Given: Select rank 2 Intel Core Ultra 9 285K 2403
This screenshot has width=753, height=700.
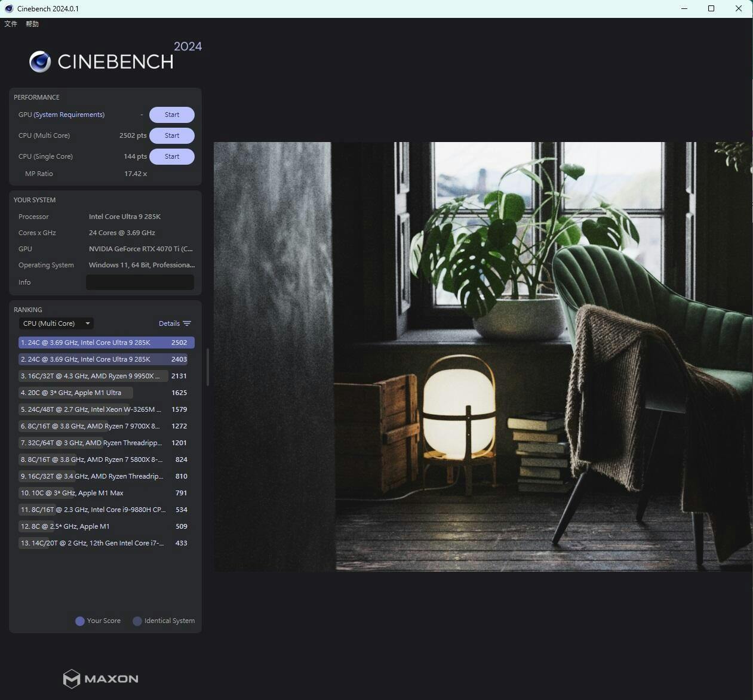Looking at the screenshot, I should click(x=106, y=359).
